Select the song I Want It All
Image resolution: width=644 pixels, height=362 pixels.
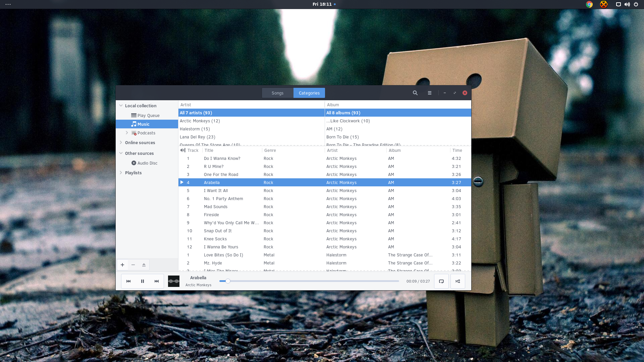pyautogui.click(x=325, y=190)
